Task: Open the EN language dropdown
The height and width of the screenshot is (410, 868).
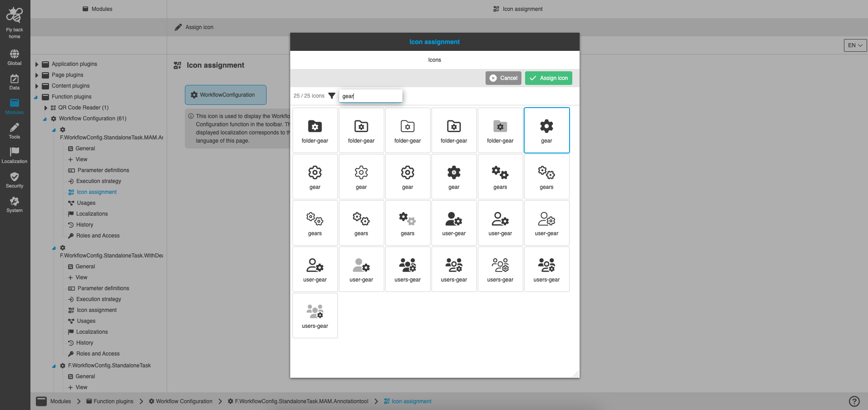Action: [855, 45]
